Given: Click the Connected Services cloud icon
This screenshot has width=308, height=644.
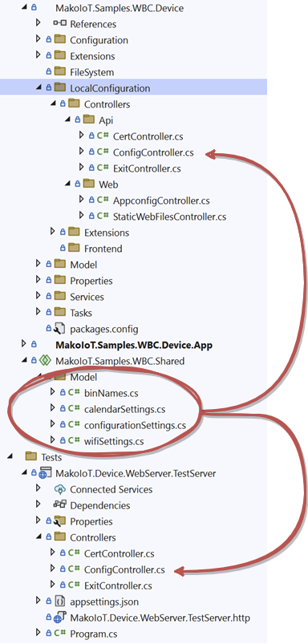Looking at the screenshot, I should pos(60,489).
